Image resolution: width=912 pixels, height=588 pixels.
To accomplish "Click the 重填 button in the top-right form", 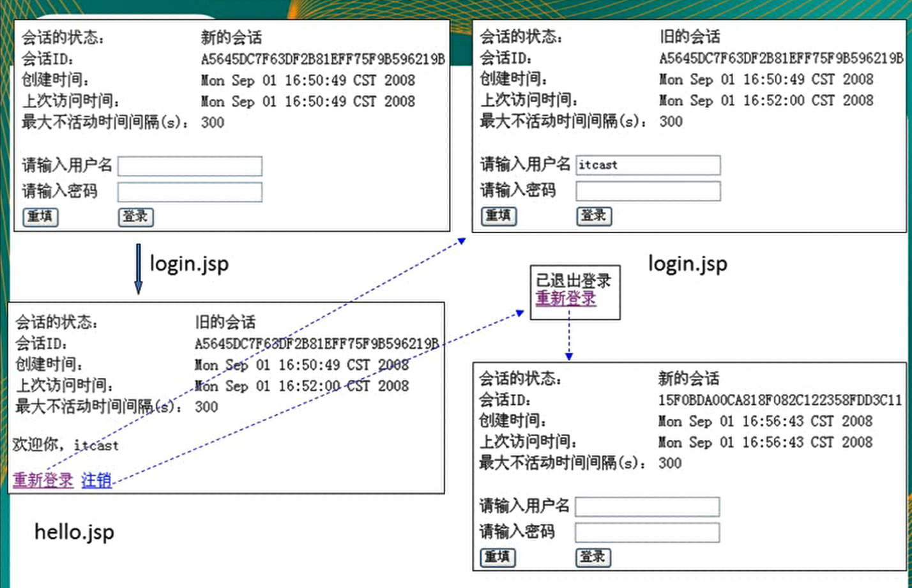I will (498, 216).
